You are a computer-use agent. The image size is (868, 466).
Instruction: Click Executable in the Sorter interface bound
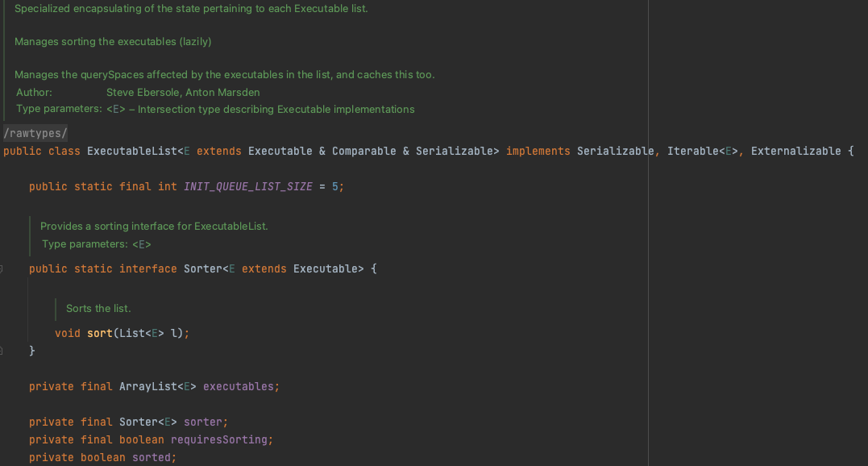[325, 269]
